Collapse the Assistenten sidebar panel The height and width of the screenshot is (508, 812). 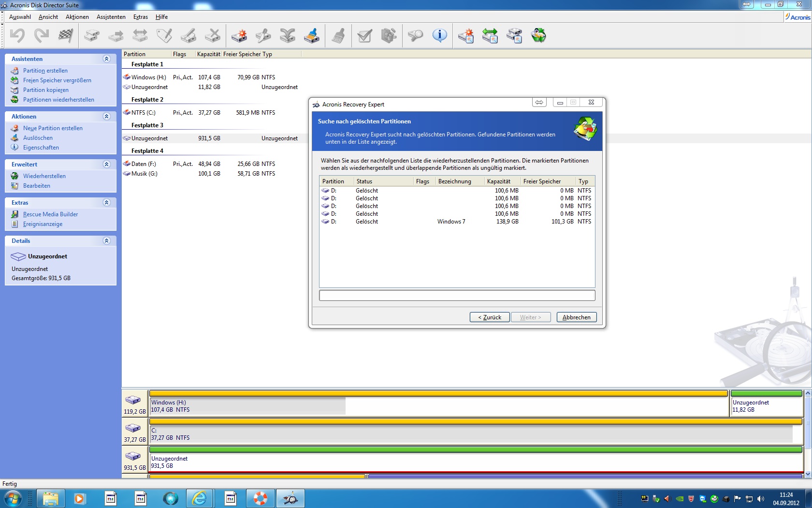point(107,59)
